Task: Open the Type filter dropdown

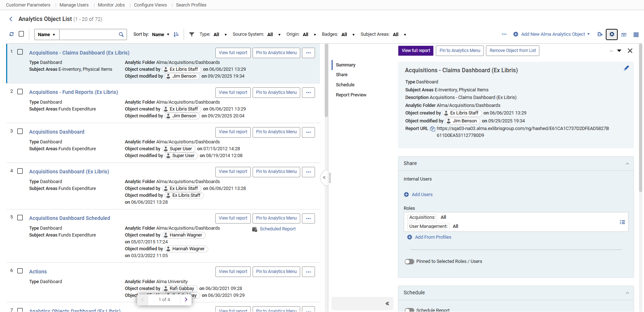Action: (220, 35)
